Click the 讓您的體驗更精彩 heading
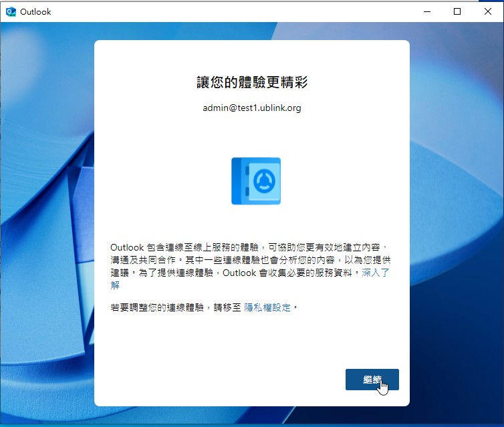504x427 pixels. coord(252,82)
